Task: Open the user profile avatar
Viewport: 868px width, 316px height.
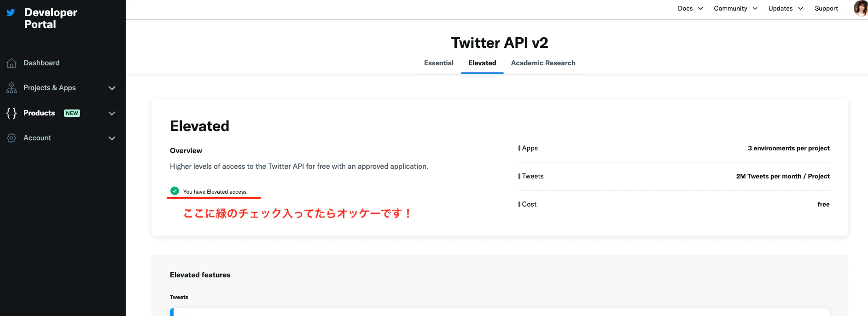Action: click(861, 8)
